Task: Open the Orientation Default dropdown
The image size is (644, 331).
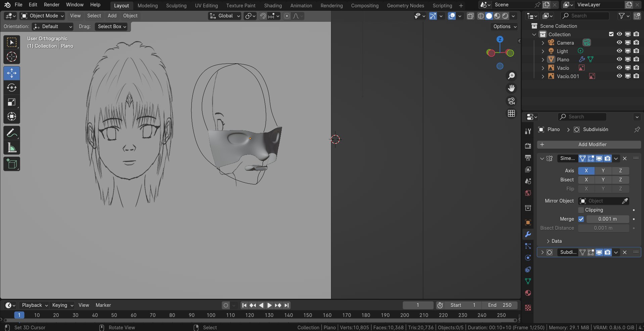Action: pos(53,26)
